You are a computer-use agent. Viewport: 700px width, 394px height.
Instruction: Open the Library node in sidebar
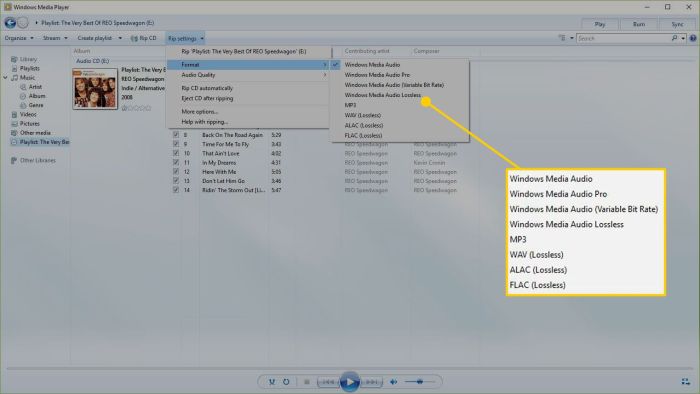pyautogui.click(x=28, y=59)
